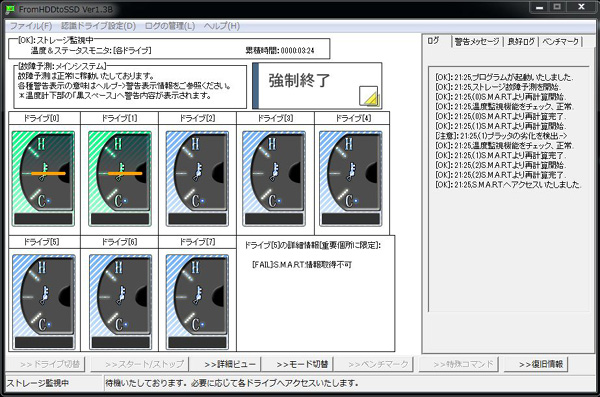Click the >>モード切替 button

tap(302, 364)
